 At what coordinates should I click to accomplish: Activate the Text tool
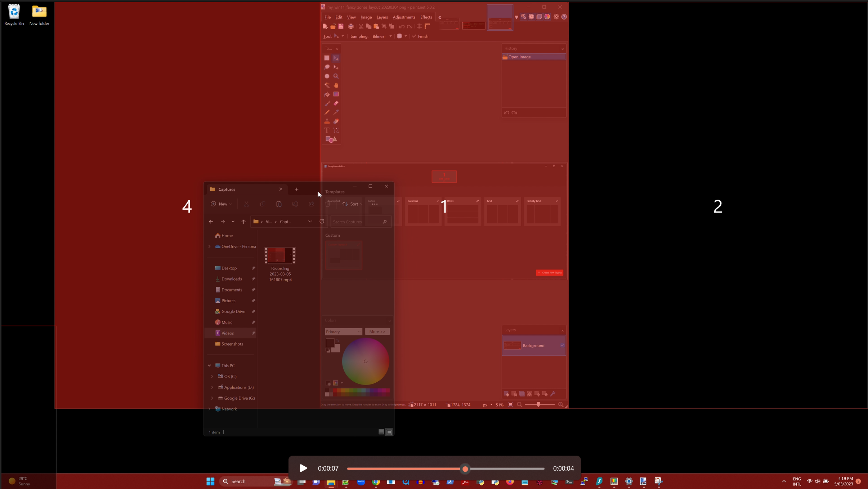[327, 130]
